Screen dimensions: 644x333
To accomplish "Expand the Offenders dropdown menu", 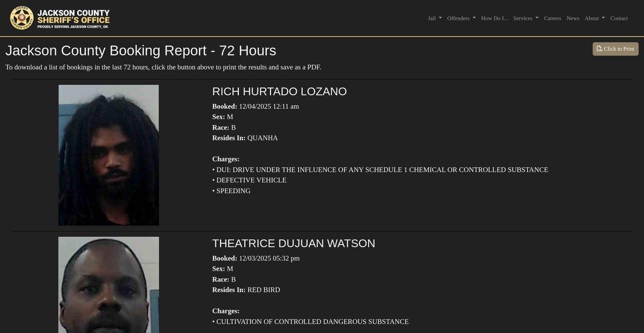I will (x=462, y=18).
